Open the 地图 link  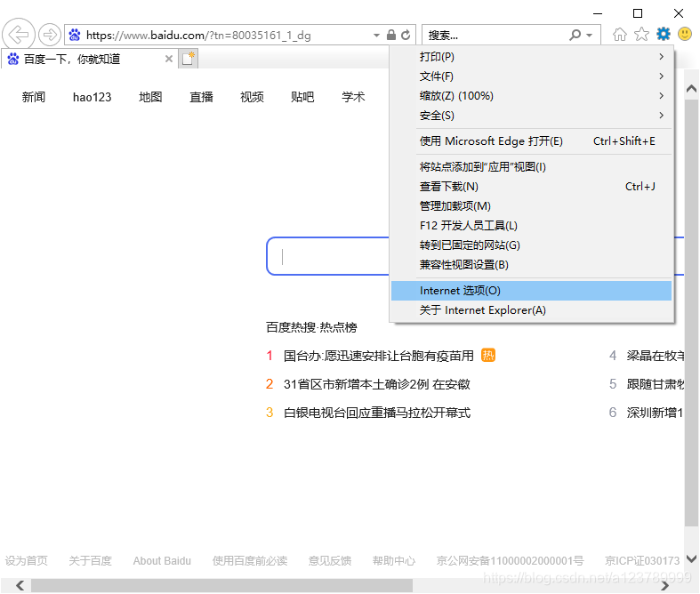[150, 97]
